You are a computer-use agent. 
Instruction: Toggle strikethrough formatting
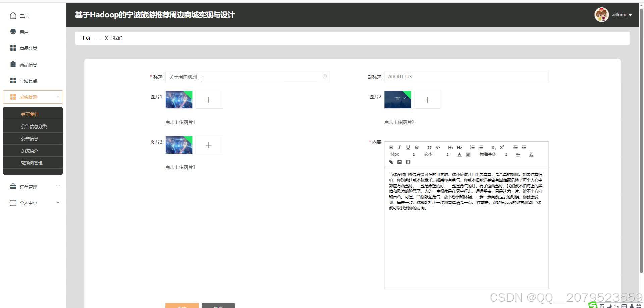coord(416,147)
